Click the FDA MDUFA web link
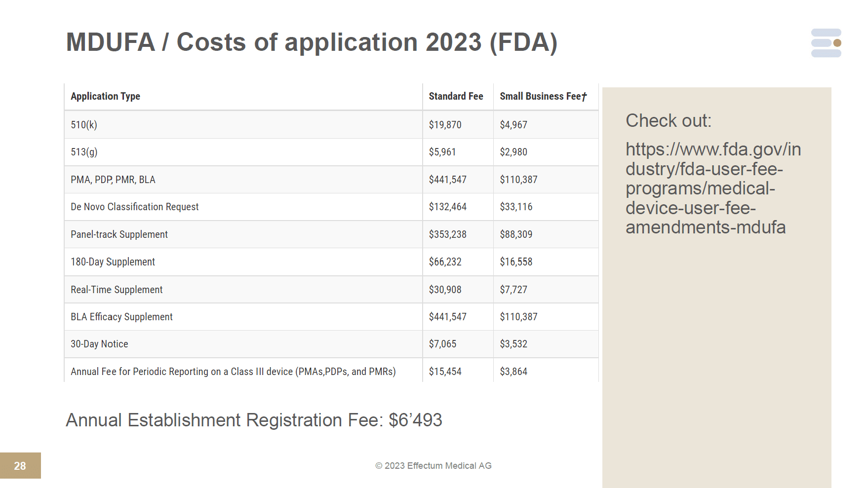The width and height of the screenshot is (868, 488). point(712,188)
